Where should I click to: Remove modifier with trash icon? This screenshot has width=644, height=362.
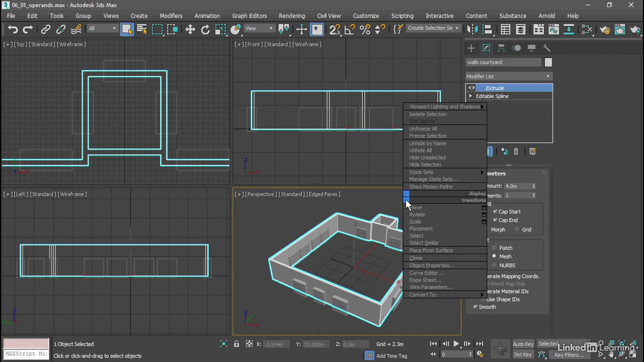click(x=516, y=151)
